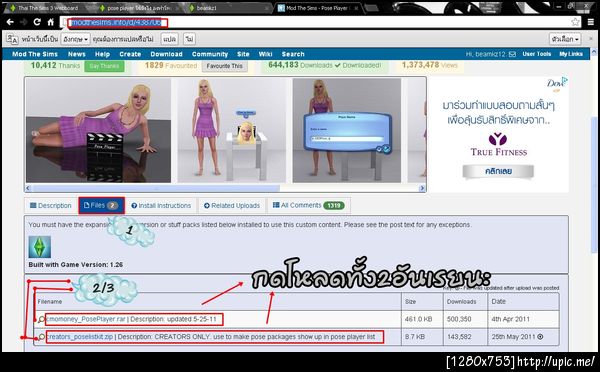Reload the page with the refresh icon
The image size is (600, 372).
point(37,22)
